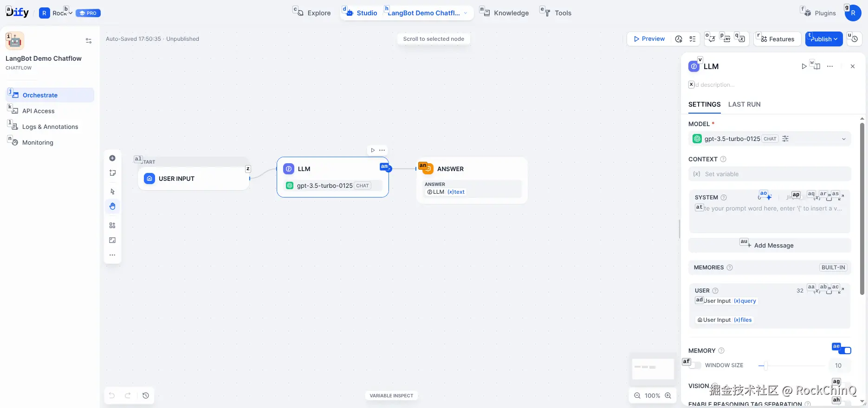
Task: Select the USER INPUT start node
Action: pyautogui.click(x=194, y=178)
